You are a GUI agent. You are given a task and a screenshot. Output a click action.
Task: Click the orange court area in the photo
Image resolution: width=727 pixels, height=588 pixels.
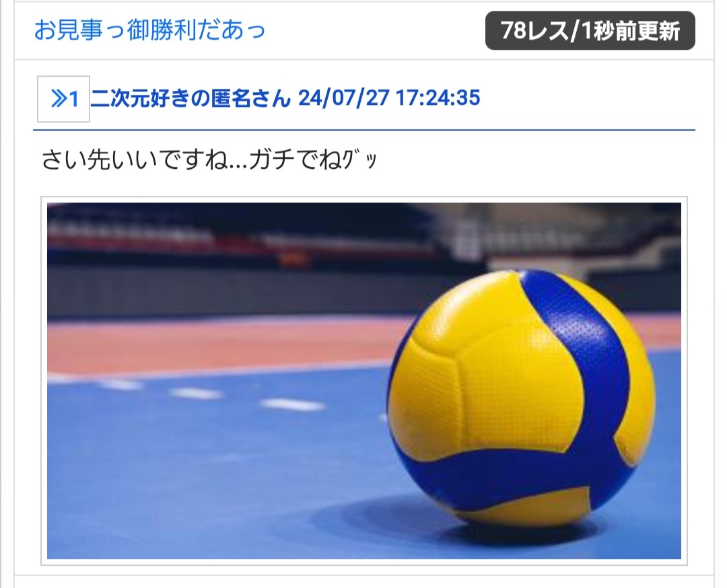coord(209,345)
